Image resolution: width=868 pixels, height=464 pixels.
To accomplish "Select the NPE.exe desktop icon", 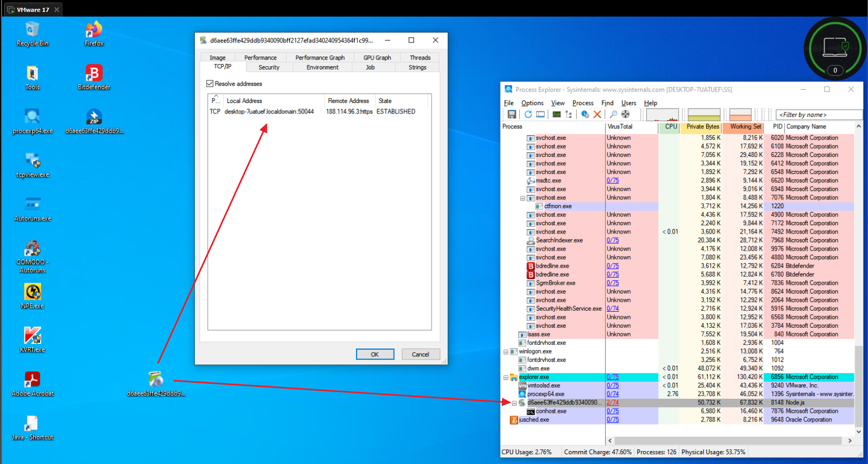I will click(x=32, y=297).
